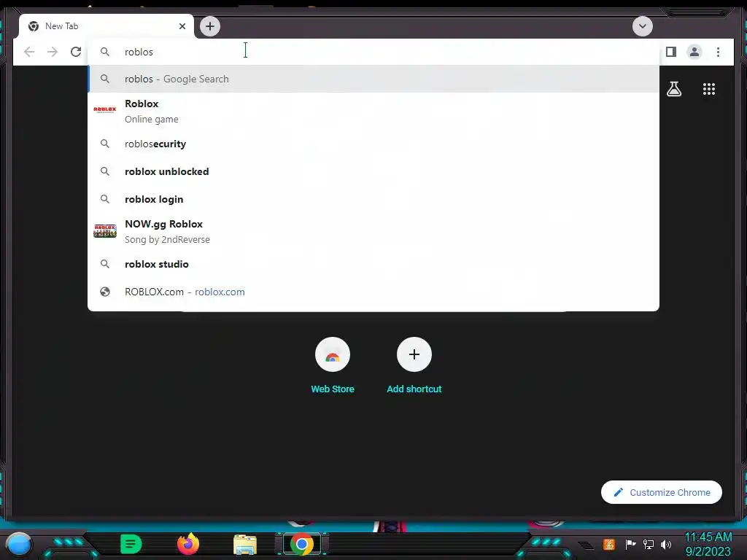This screenshot has width=747, height=560.
Task: Pick the roblox unblocked suggestion
Action: tap(373, 171)
